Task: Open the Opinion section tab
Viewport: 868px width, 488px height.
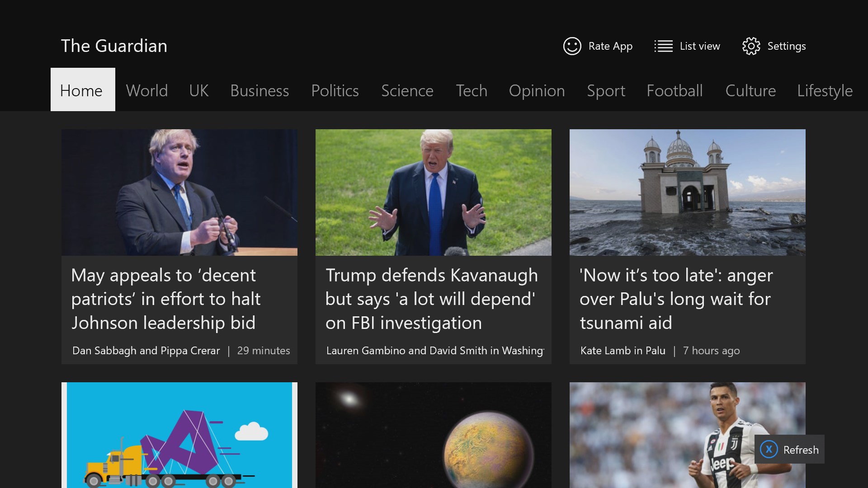Action: point(537,91)
